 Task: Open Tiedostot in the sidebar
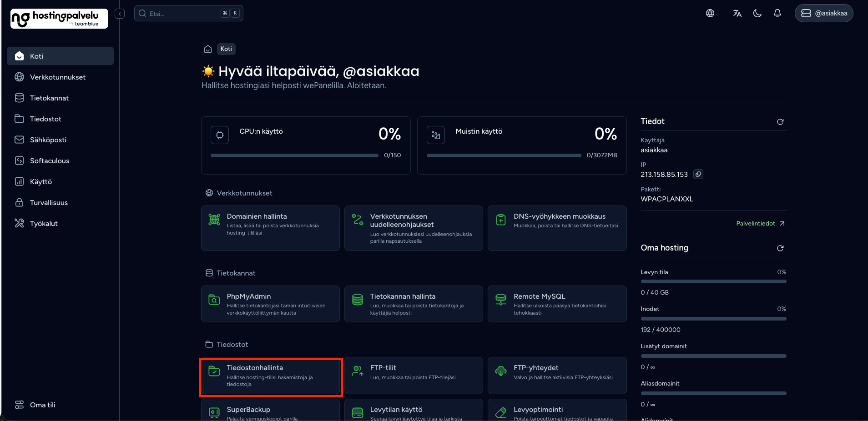tap(60, 119)
